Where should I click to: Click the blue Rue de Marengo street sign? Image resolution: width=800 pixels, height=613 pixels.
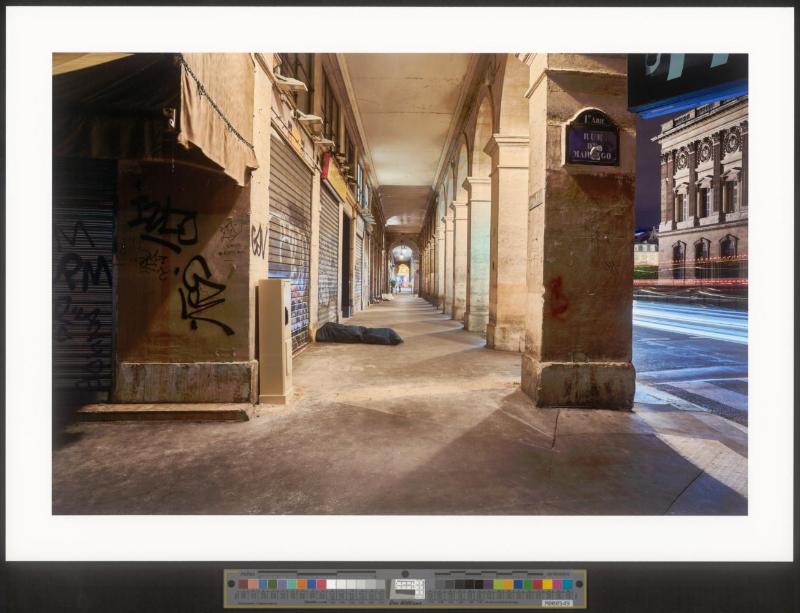[592, 140]
